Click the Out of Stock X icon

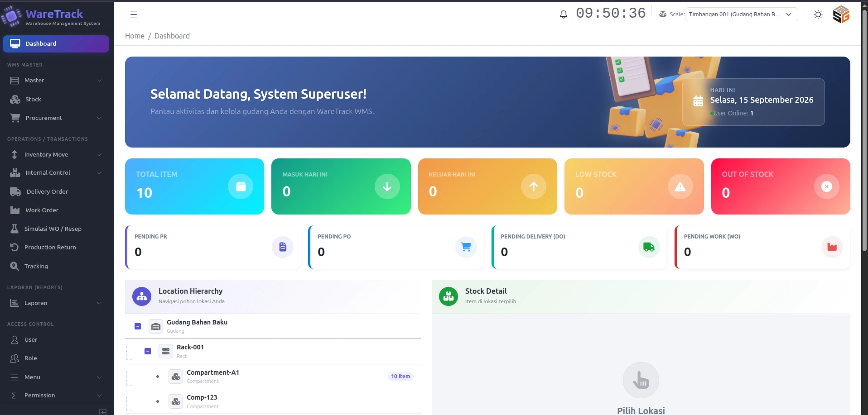pos(827,186)
